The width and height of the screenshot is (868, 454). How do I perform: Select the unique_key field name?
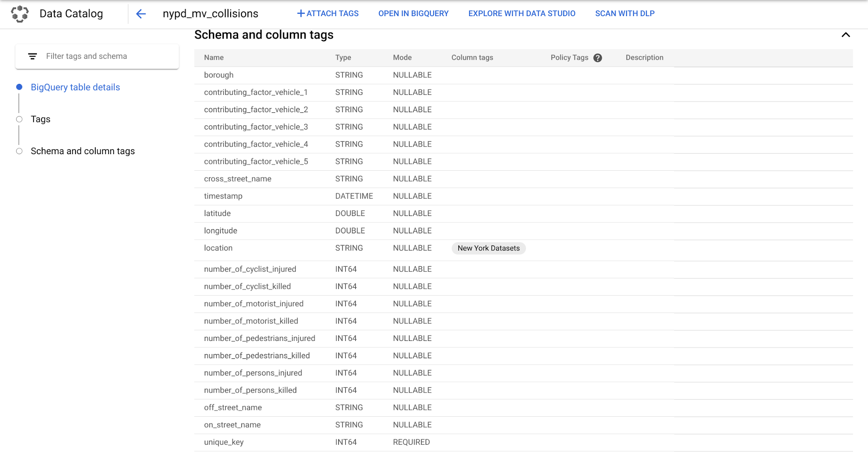(224, 443)
